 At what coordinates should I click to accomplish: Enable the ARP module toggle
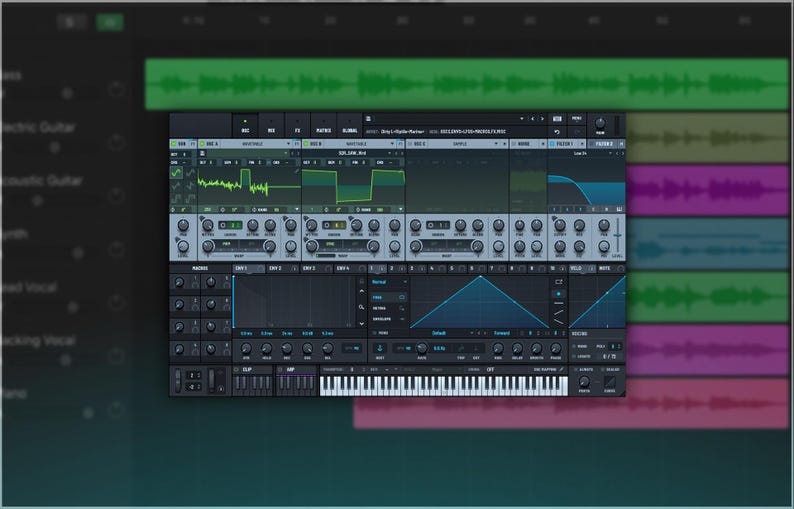(x=281, y=370)
